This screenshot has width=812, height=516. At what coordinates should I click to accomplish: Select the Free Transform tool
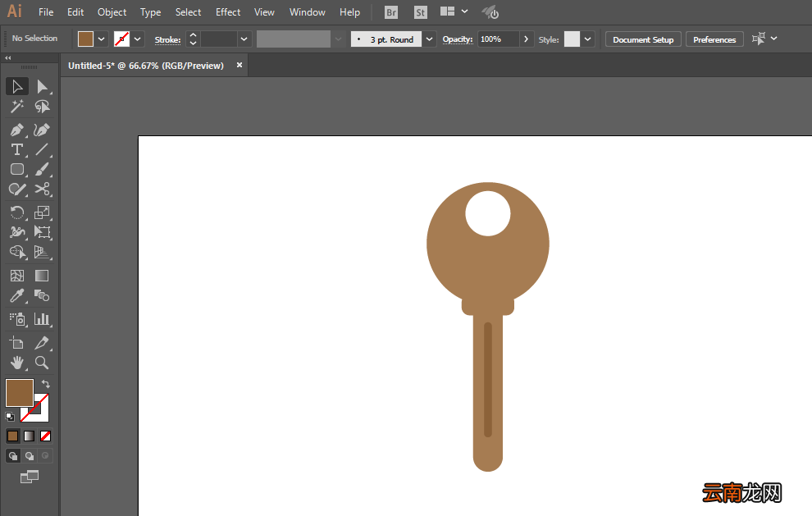[42, 232]
